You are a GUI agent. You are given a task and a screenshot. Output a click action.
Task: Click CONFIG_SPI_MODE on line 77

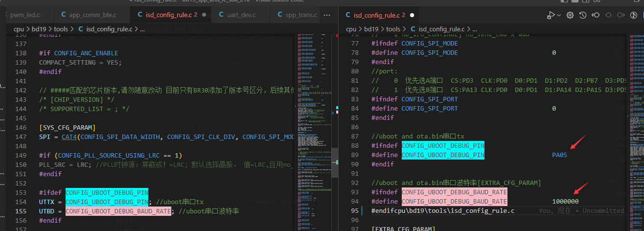[430, 43]
